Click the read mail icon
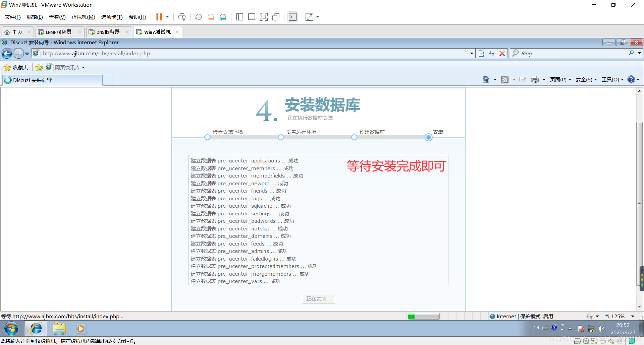Image resolution: width=644 pixels, height=345 pixels. tap(523, 79)
